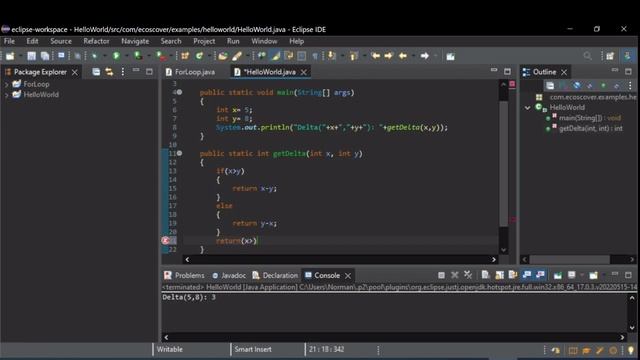Click the Debug bug icon

94,56
